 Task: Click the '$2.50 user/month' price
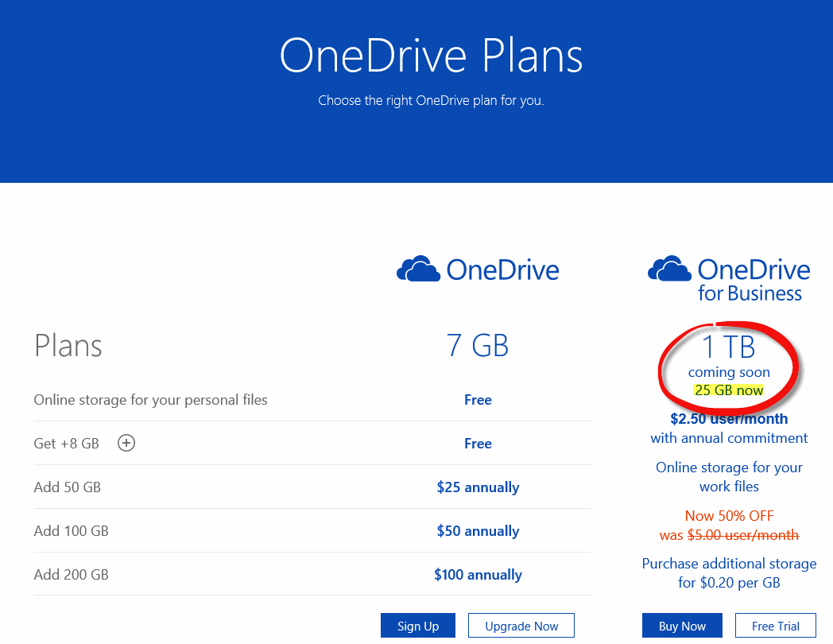729,419
